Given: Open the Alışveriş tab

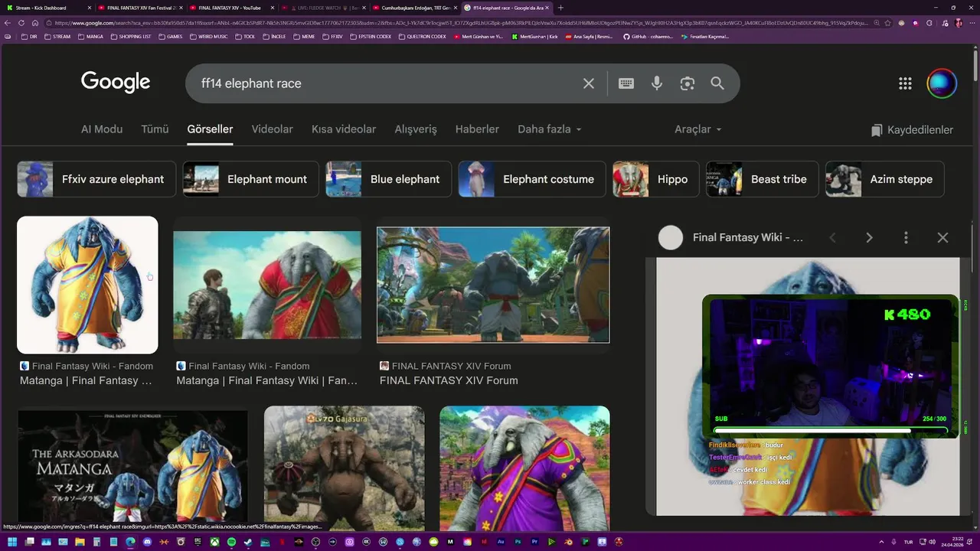Looking at the screenshot, I should (x=416, y=129).
